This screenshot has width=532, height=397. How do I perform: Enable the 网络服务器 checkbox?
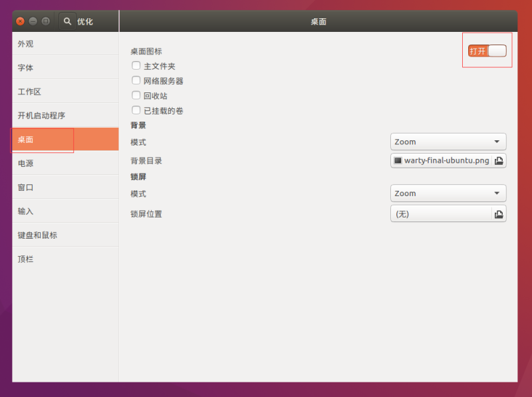pos(136,80)
